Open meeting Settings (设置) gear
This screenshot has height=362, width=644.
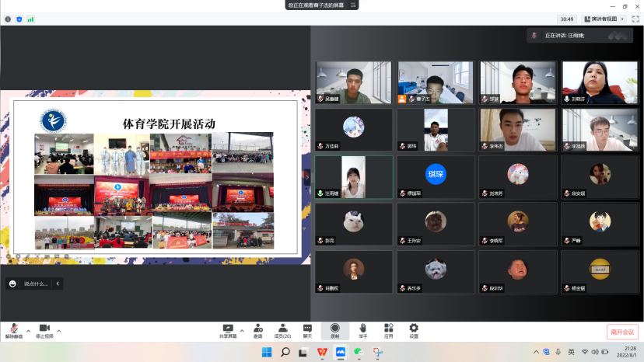tap(414, 329)
